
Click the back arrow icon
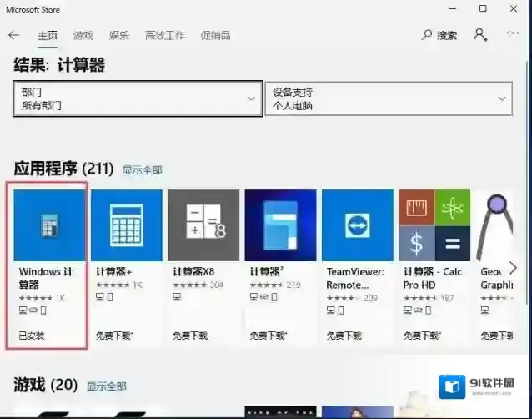14,35
